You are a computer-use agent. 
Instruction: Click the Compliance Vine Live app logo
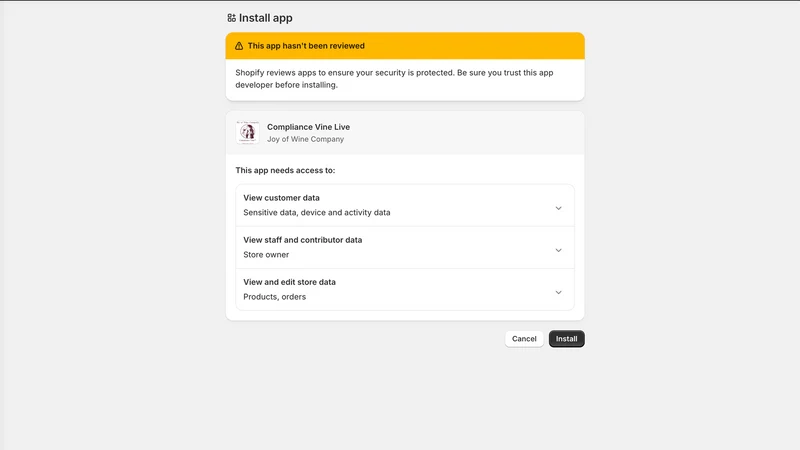pyautogui.click(x=248, y=133)
